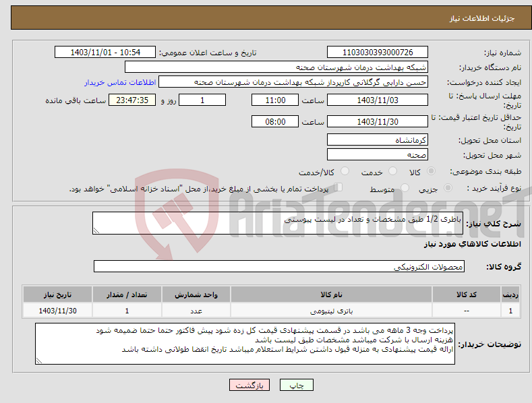
Task: Click the توضیحات خریدار label
Action: click(x=490, y=344)
